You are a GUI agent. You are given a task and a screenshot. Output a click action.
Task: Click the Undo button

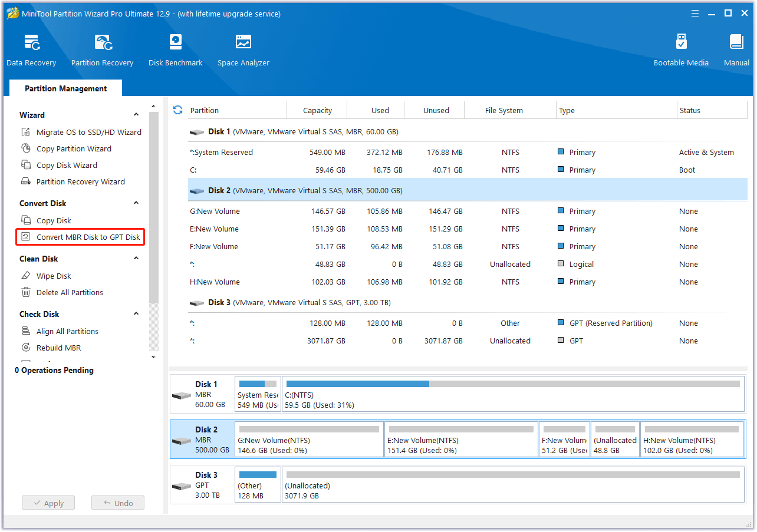[x=118, y=503]
